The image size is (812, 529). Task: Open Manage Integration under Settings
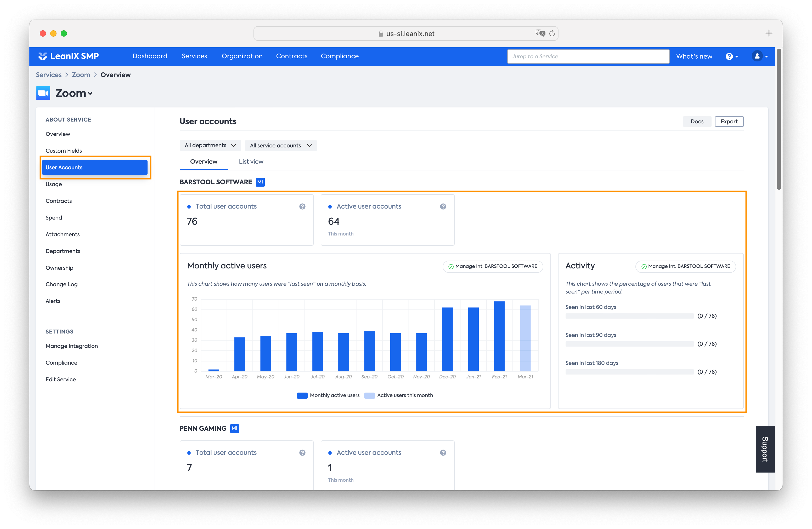click(x=72, y=346)
